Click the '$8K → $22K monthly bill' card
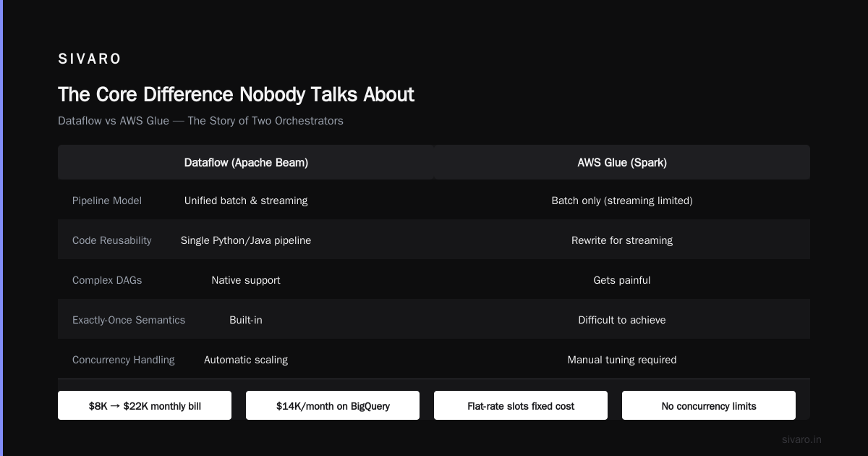Screen dimensions: 868x456 pos(145,405)
